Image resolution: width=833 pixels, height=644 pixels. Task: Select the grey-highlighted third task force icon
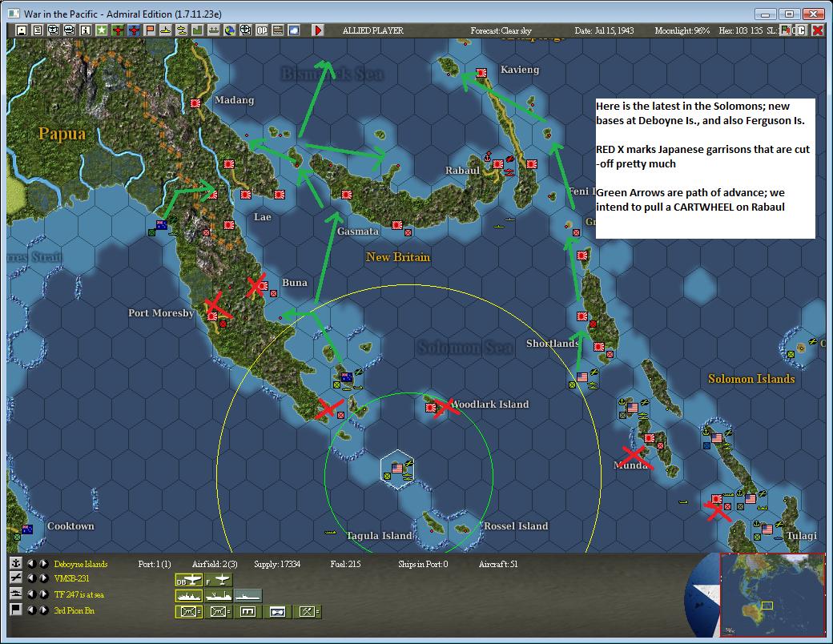point(247,596)
